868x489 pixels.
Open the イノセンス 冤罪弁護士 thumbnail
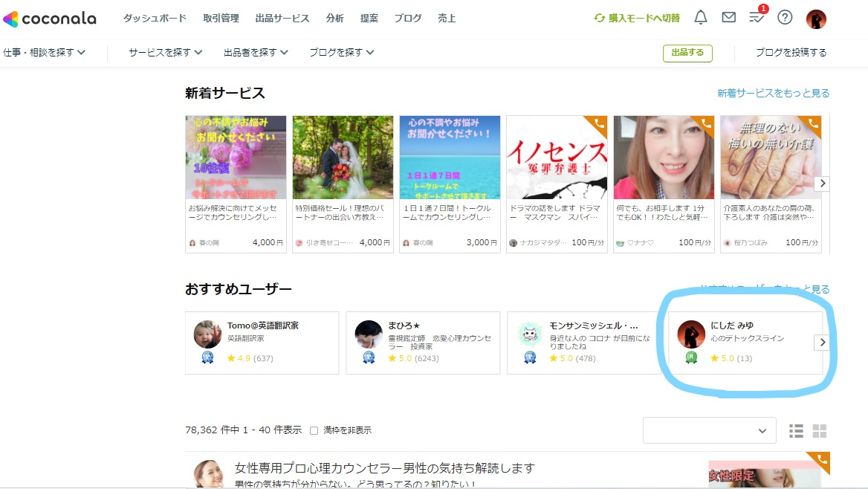(557, 158)
